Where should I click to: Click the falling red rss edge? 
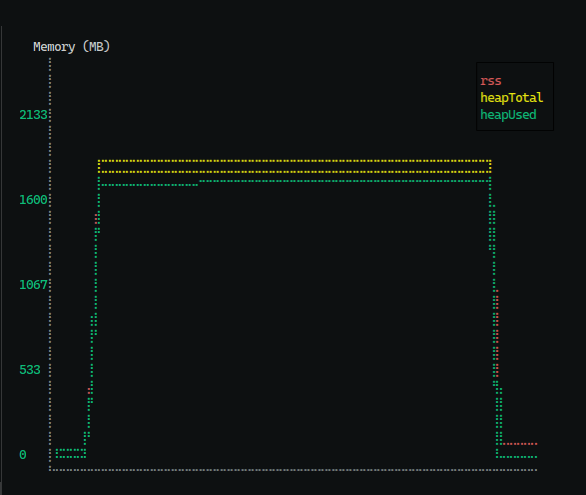[497, 332]
